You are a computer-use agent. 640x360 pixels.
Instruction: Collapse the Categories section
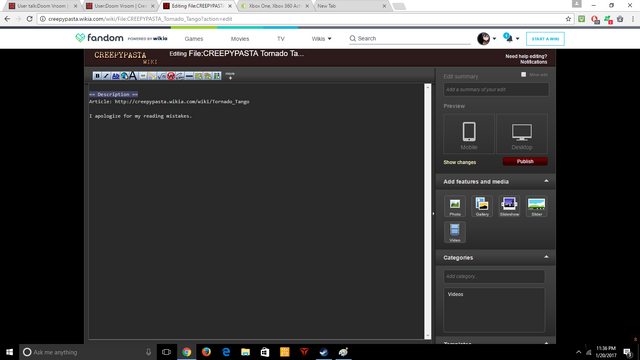[546, 257]
